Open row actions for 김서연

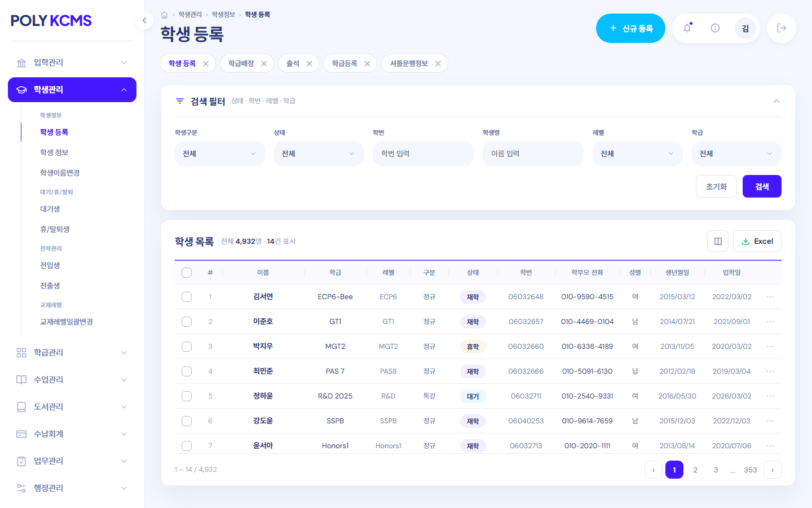click(x=770, y=297)
